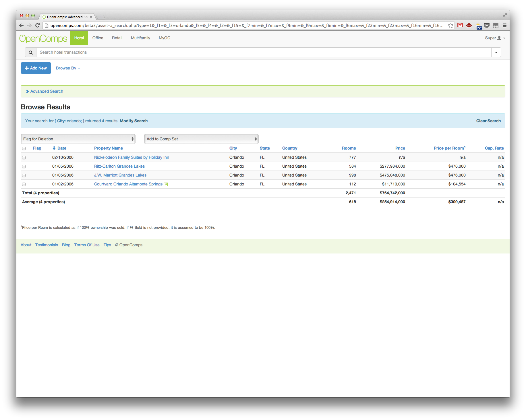
Task: Open a new browser tab
Action: (x=100, y=17)
